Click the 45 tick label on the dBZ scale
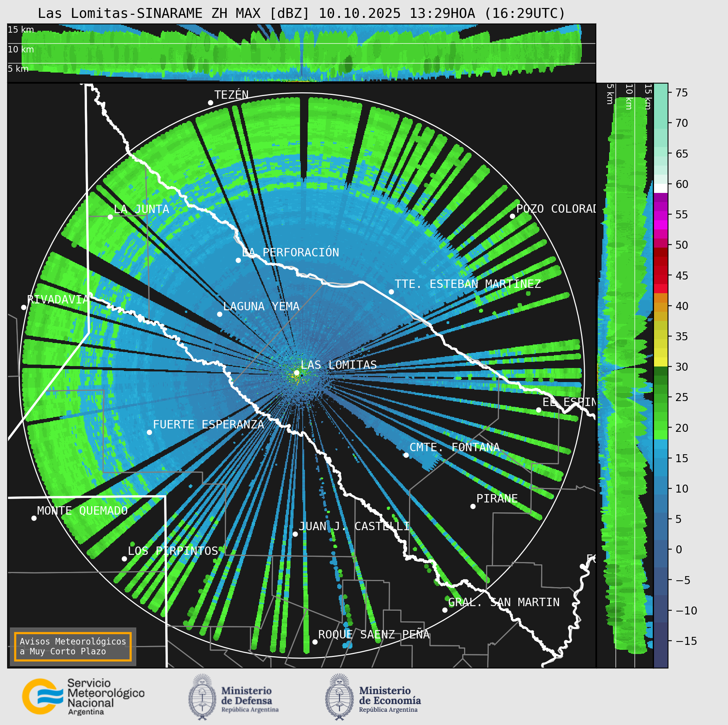Viewport: 728px width, 725px height. click(x=682, y=276)
